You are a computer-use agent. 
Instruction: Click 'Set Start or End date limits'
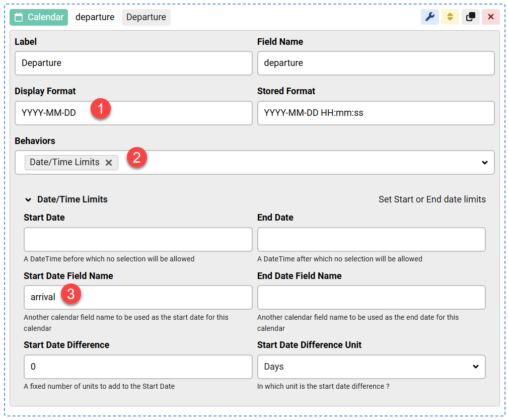pos(432,199)
